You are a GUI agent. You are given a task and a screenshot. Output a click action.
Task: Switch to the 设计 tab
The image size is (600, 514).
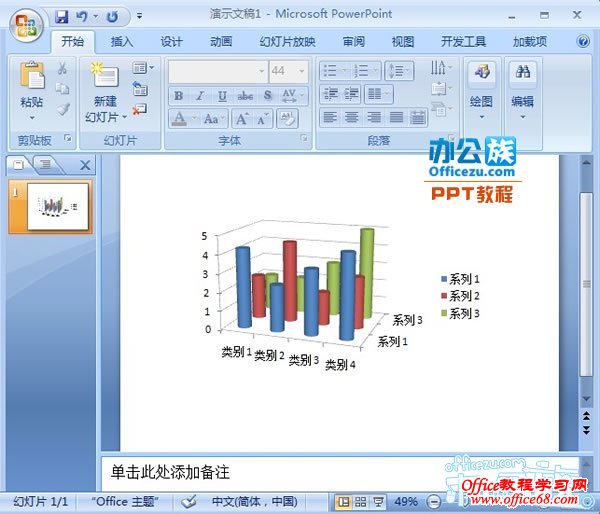coord(171,41)
